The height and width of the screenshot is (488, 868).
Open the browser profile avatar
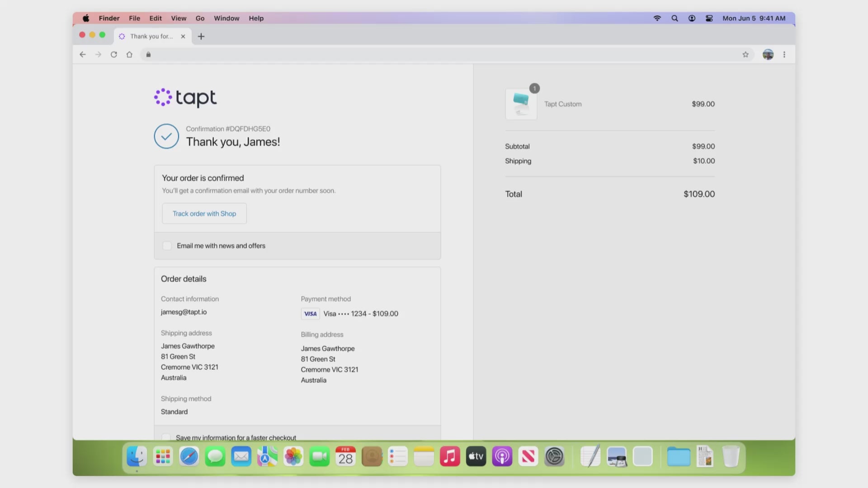(x=768, y=55)
